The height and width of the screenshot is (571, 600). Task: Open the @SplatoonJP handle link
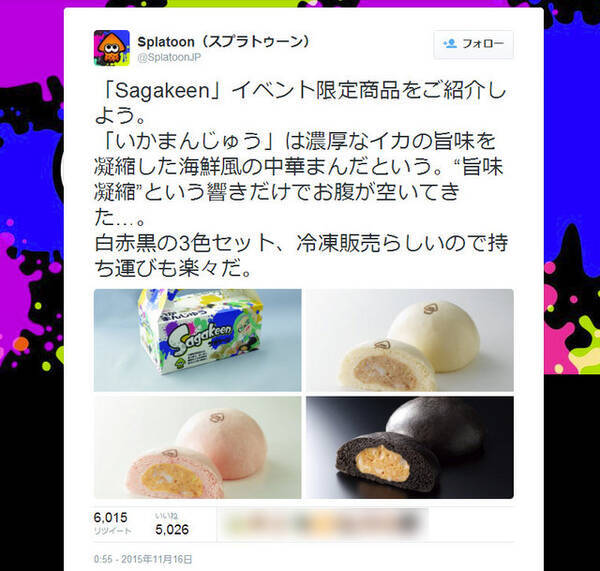click(169, 58)
